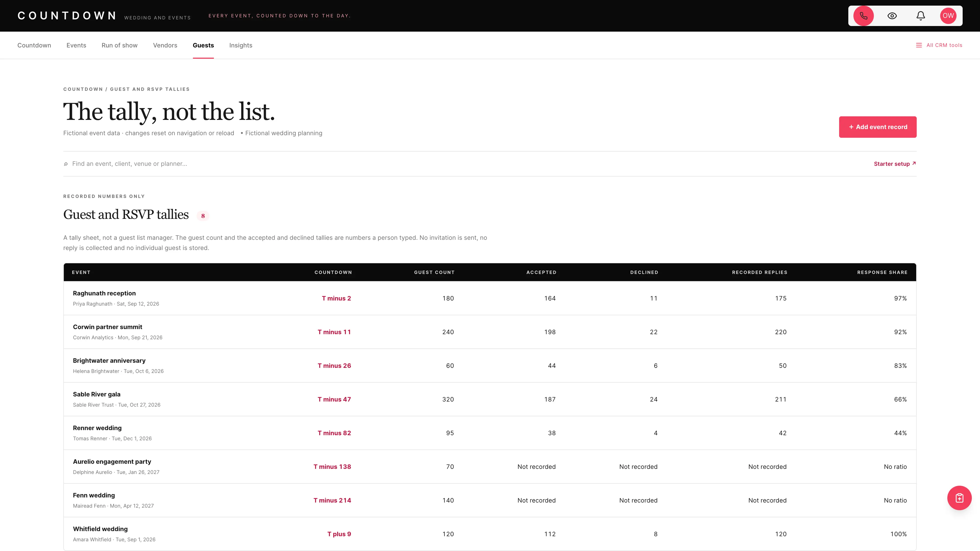Viewport: 980px width, 551px height.
Task: Click the floating clipboard add button
Action: pos(959,498)
